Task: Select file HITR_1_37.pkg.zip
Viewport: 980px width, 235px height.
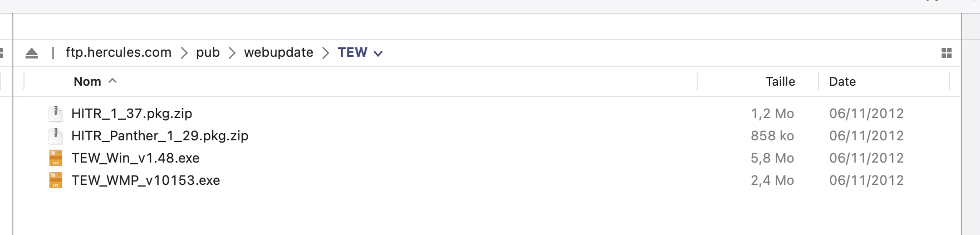Action: (131, 114)
